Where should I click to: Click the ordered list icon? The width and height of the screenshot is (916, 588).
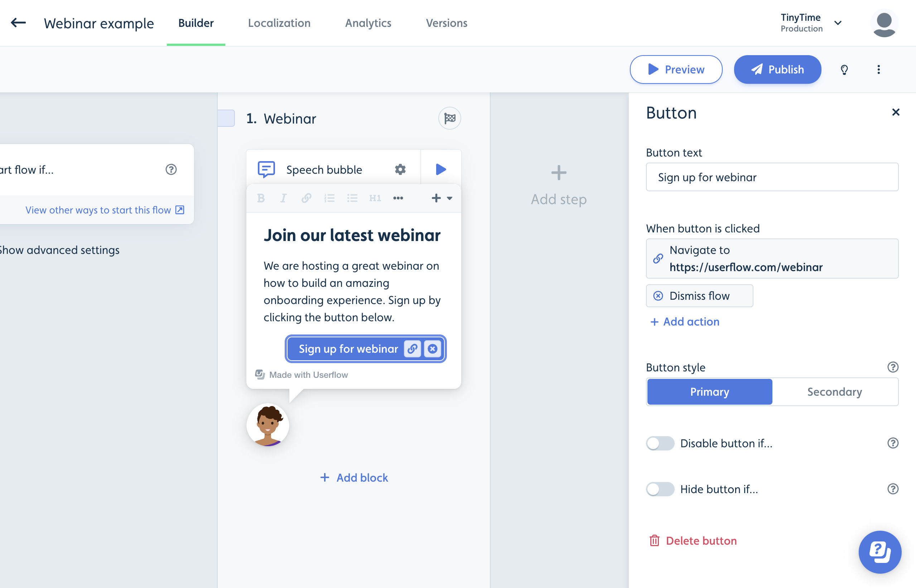330,198
